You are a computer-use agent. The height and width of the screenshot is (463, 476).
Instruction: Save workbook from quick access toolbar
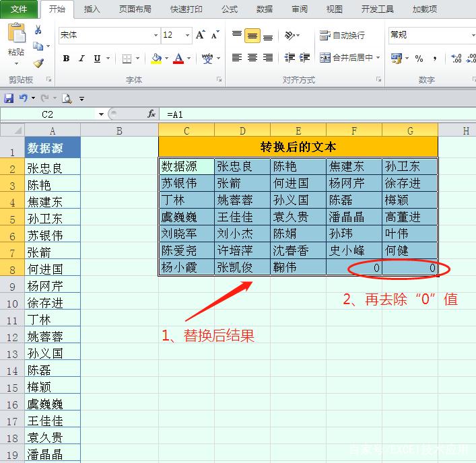click(x=9, y=98)
